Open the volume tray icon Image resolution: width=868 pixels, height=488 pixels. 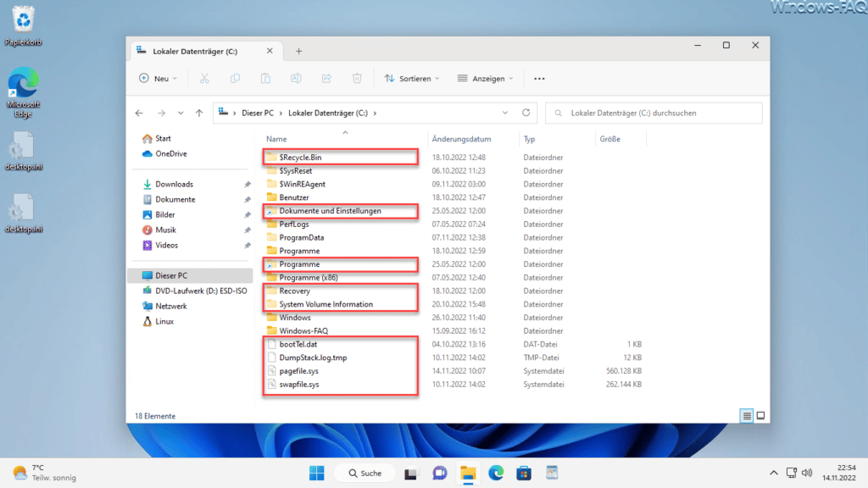[x=807, y=473]
